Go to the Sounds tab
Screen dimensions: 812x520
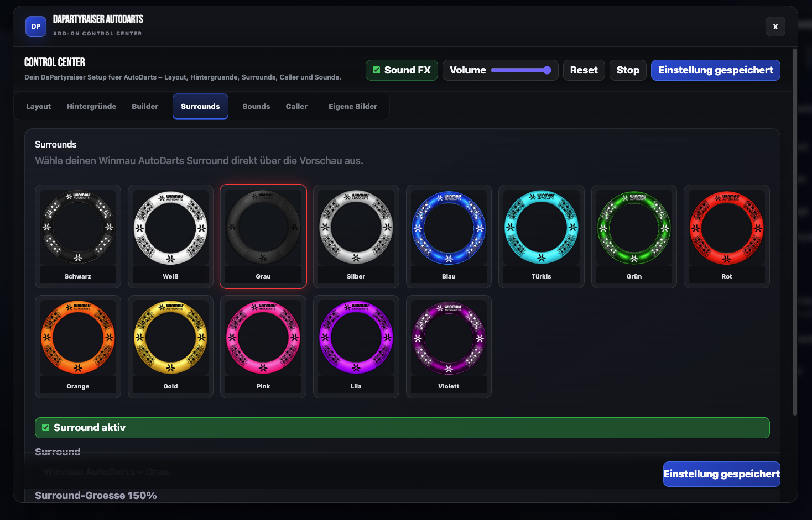pos(256,107)
